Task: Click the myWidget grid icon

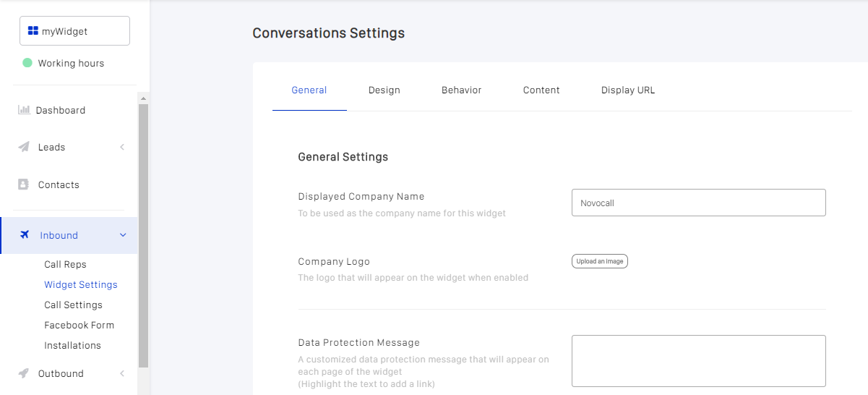Action: coord(33,31)
